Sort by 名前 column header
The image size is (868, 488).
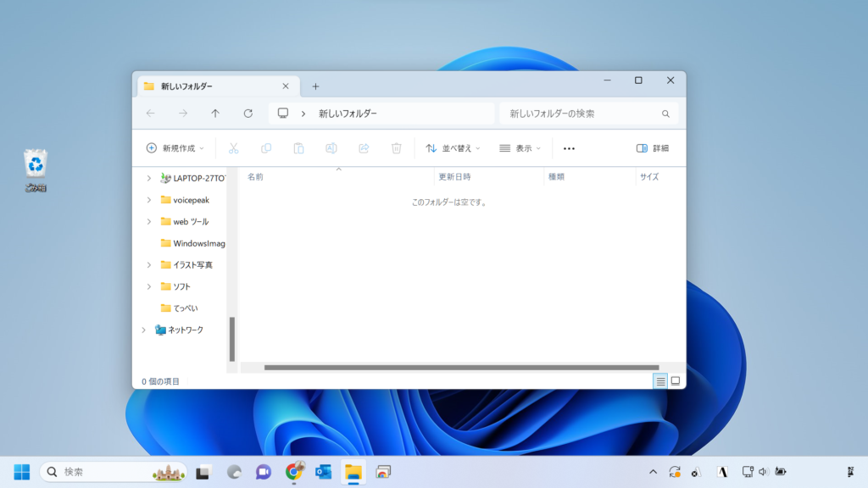pyautogui.click(x=255, y=177)
